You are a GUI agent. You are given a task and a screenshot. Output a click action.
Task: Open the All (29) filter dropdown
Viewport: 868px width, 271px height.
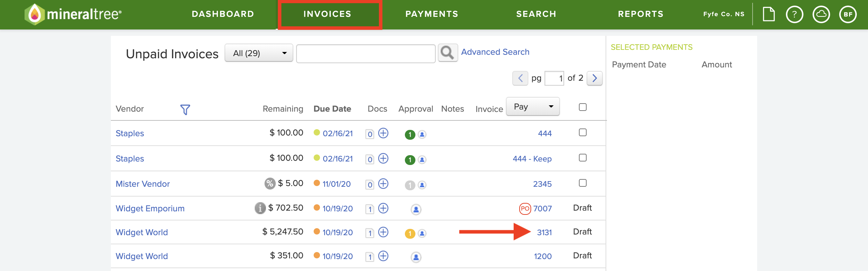(259, 53)
